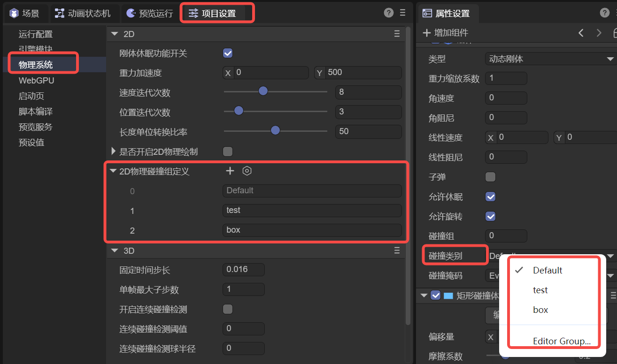
Task: Click the plus icon beside 增加组件
Action: click(x=426, y=33)
